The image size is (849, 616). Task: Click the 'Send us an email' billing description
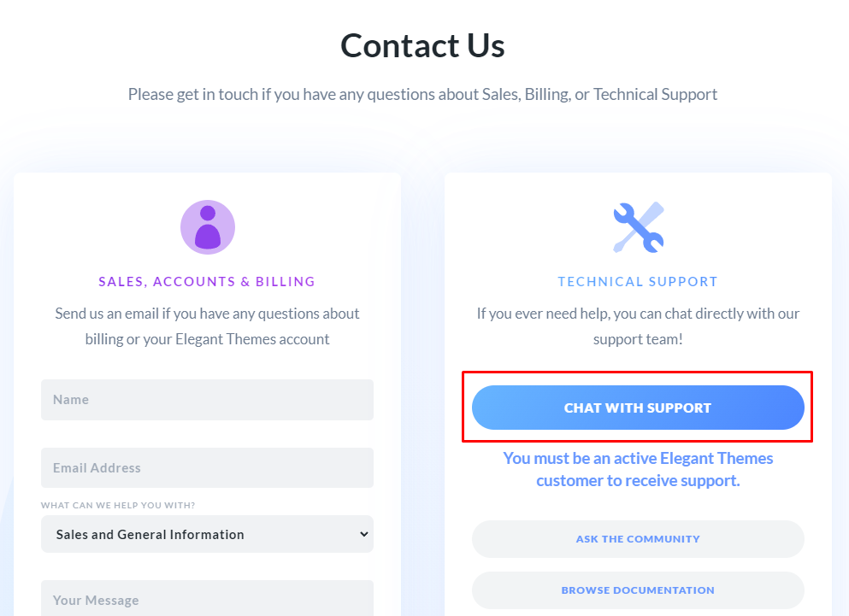point(208,326)
